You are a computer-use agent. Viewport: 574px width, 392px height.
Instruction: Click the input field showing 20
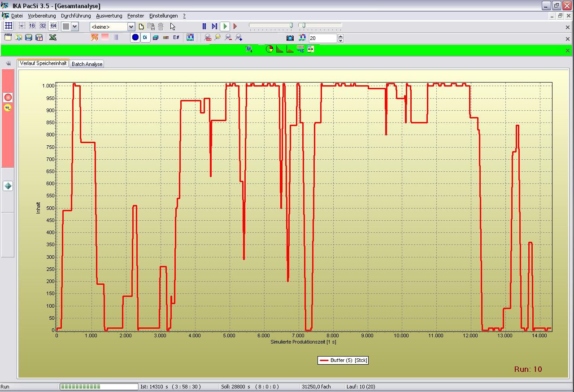(322, 38)
